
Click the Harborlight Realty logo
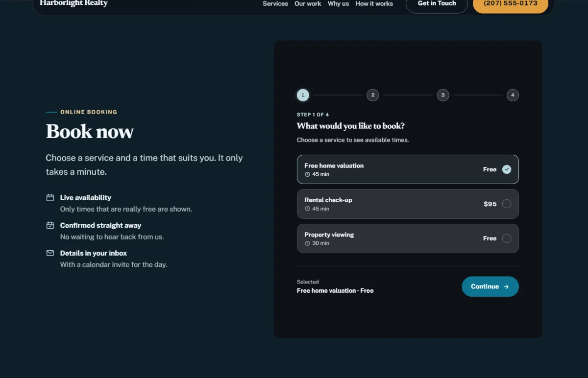pos(73,3)
